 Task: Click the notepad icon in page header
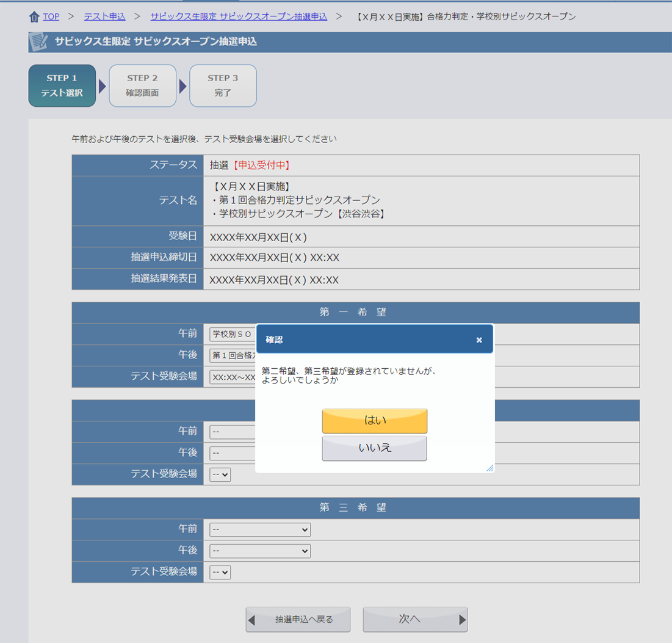(39, 42)
